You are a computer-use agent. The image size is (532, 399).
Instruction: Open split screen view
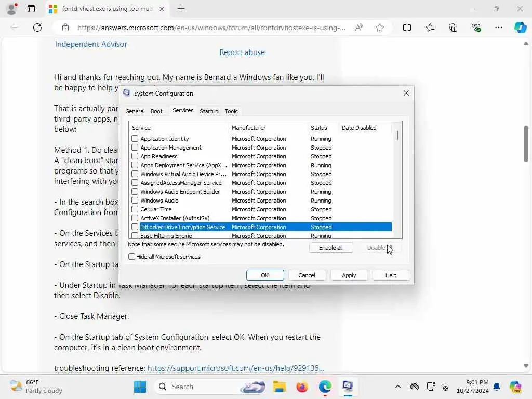pos(407,28)
